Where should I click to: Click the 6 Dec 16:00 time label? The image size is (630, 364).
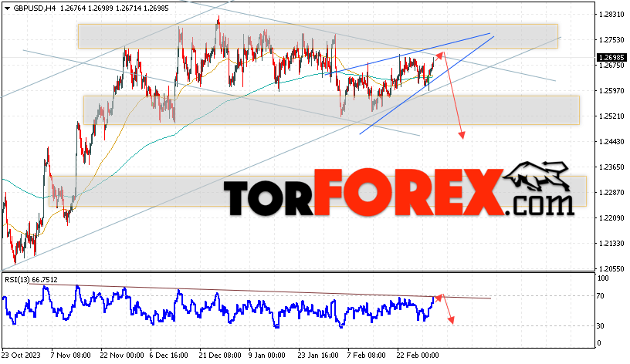point(169,356)
